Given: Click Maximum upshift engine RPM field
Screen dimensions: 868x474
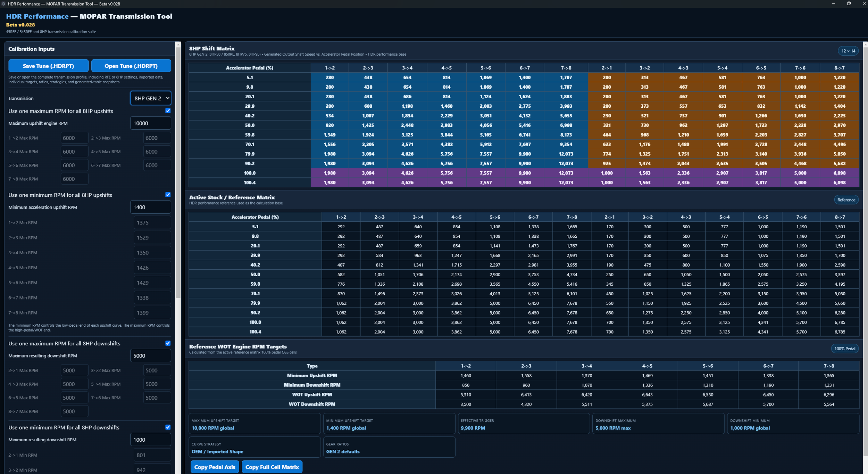Looking at the screenshot, I should click(150, 123).
